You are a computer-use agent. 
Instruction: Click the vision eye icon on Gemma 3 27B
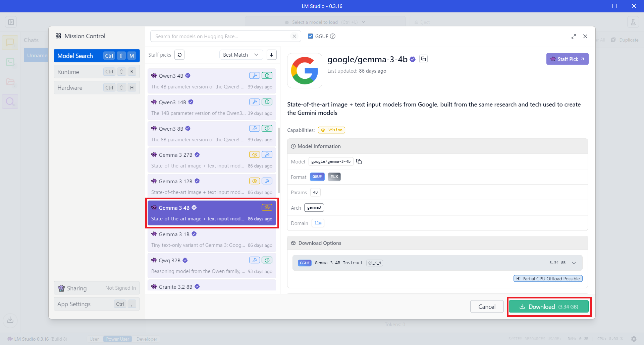click(x=255, y=154)
